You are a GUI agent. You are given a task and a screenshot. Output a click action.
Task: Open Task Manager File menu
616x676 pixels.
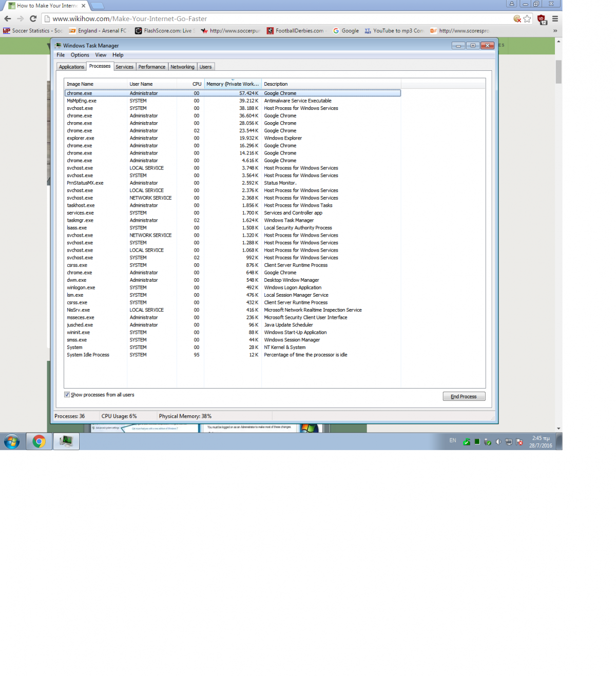coord(61,55)
